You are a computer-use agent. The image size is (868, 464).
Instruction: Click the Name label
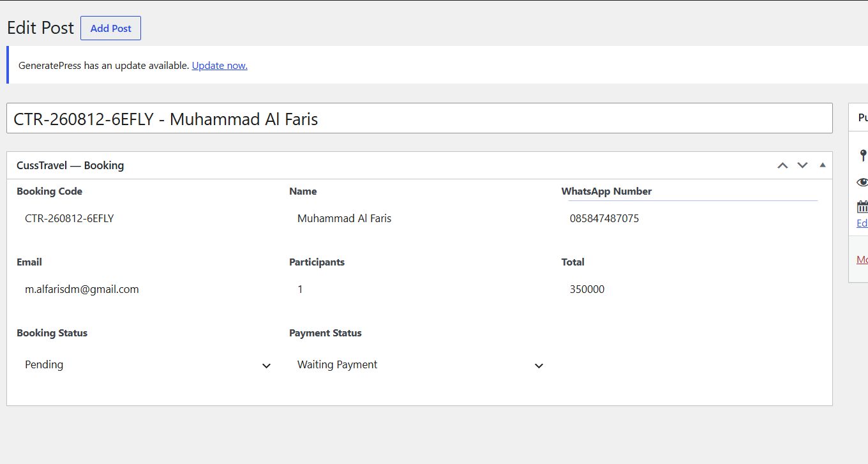[303, 191]
